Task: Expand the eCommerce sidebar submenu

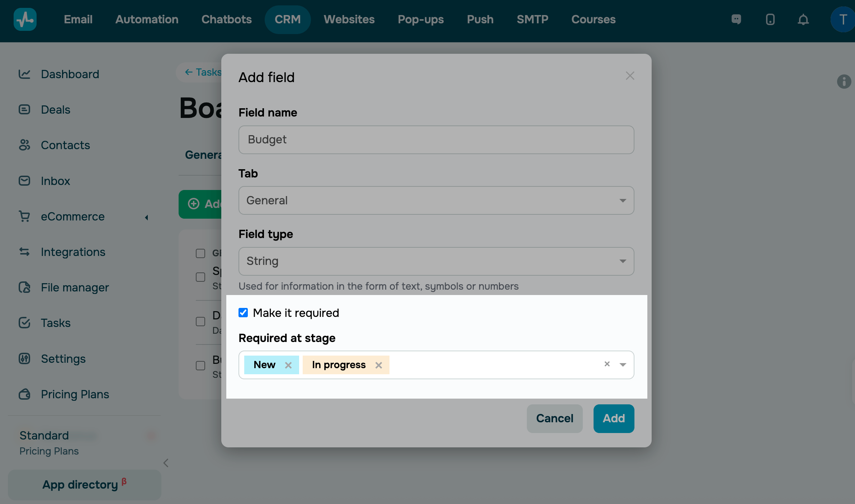Action: pos(146,217)
